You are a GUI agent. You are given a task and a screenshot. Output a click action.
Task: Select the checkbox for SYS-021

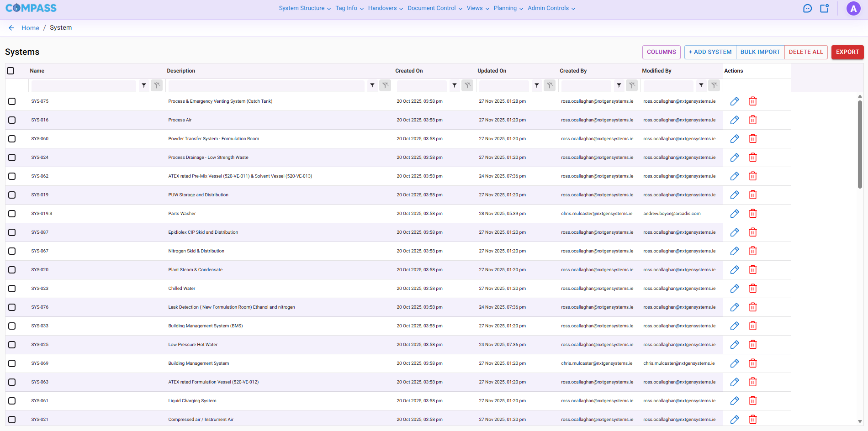(12, 419)
